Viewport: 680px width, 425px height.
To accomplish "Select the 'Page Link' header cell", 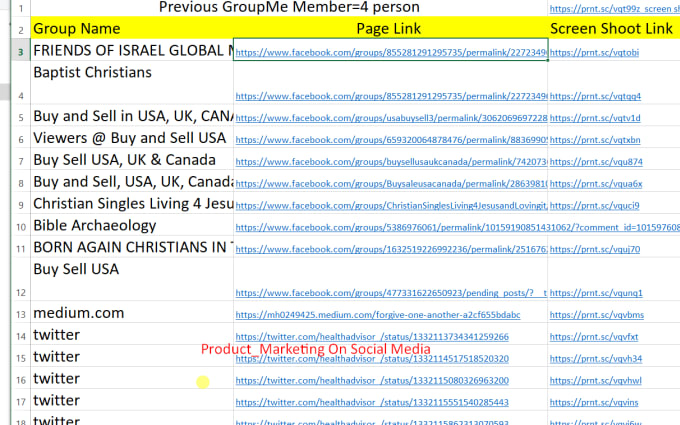I will click(x=390, y=28).
